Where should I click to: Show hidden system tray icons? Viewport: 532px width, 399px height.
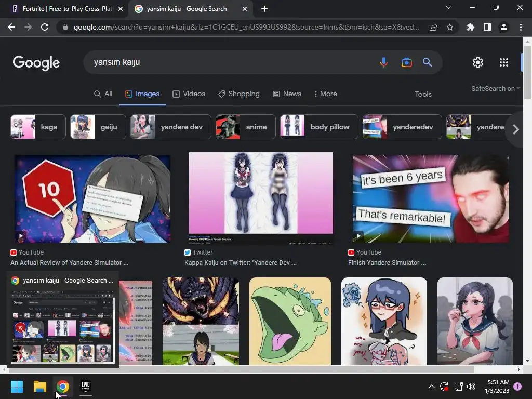(x=432, y=387)
